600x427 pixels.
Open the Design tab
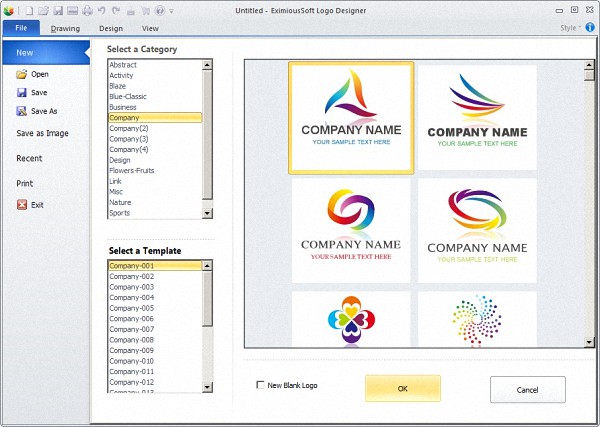(x=111, y=29)
